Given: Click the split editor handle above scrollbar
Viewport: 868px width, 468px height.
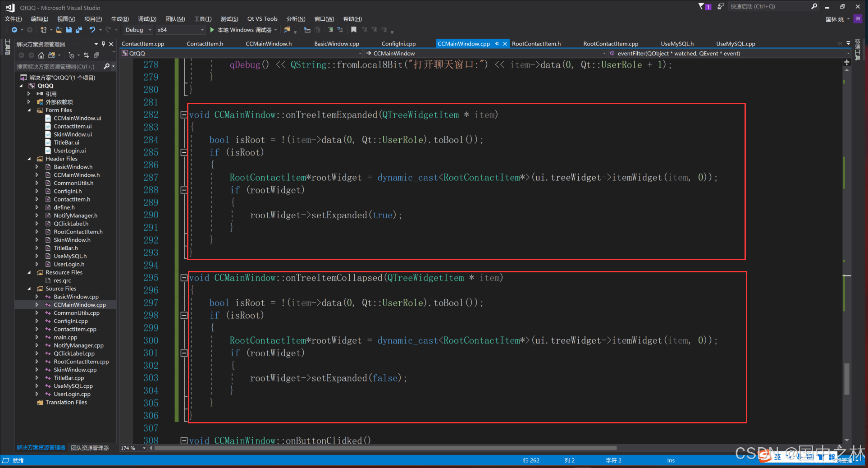Looking at the screenshot, I should [x=847, y=62].
